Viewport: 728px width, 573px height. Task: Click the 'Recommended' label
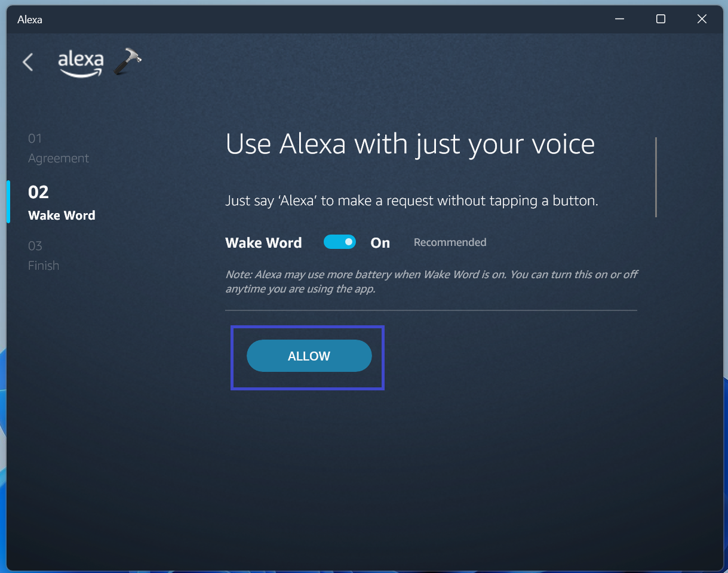(x=450, y=242)
